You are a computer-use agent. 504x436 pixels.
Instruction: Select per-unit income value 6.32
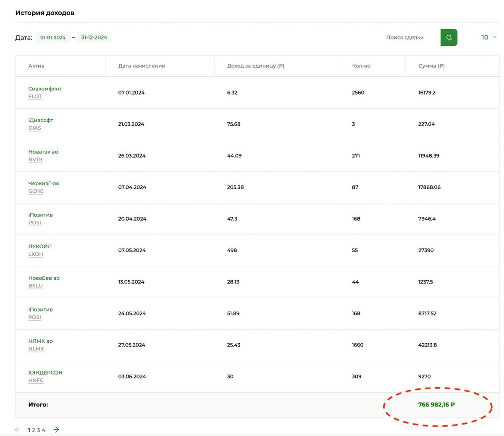(x=232, y=93)
